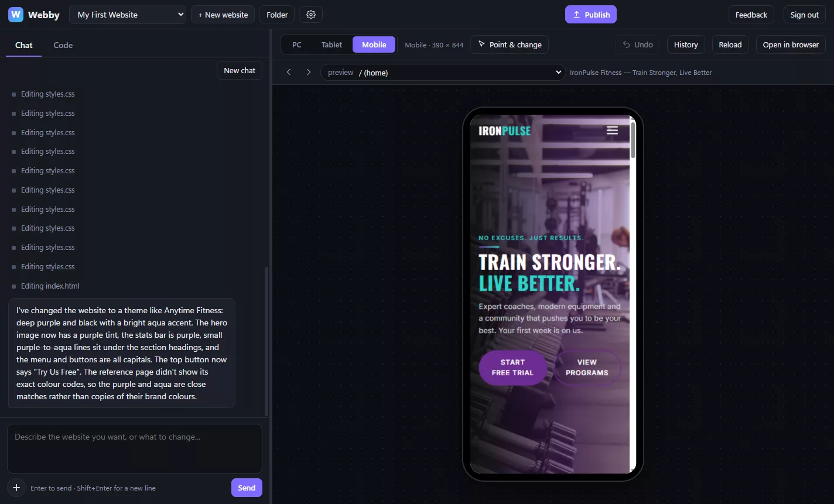Click the chat message input field

[x=135, y=448]
